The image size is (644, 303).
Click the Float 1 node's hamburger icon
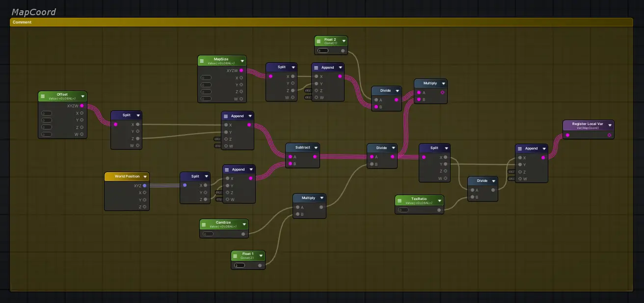(236, 255)
